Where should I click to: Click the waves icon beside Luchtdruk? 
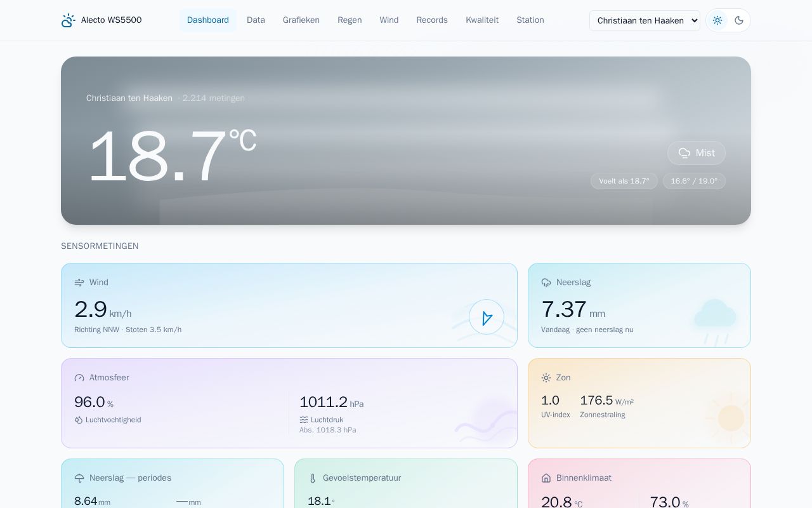[304, 420]
